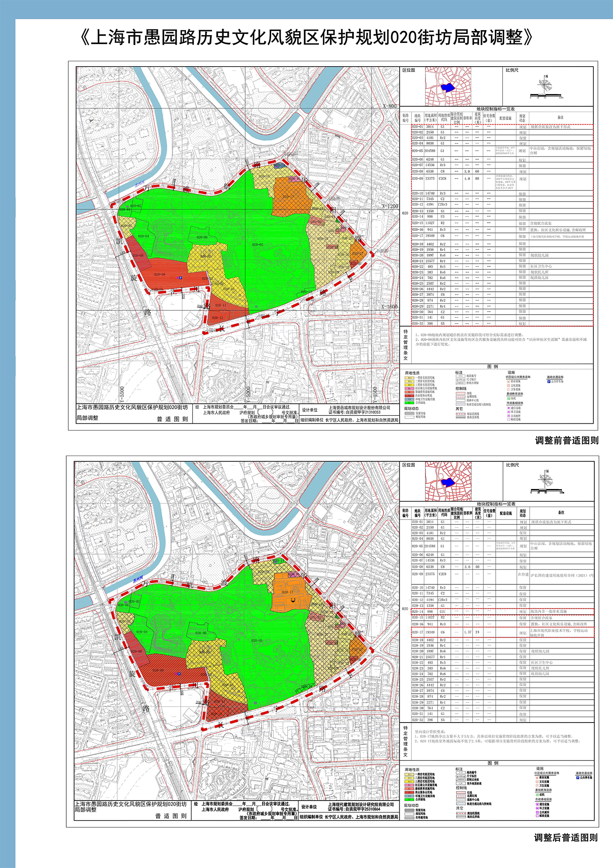Click the 020-05 green parcel on top map

(257, 244)
